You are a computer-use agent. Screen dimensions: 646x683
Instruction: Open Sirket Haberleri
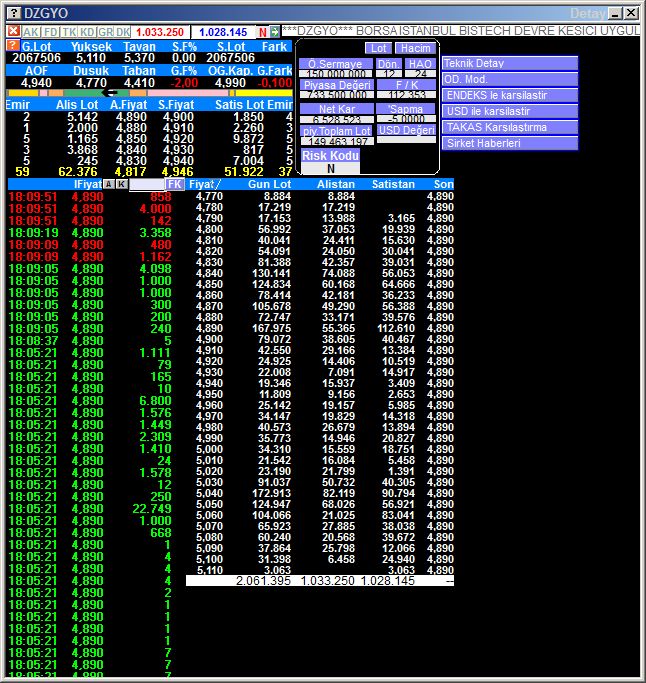click(x=510, y=143)
